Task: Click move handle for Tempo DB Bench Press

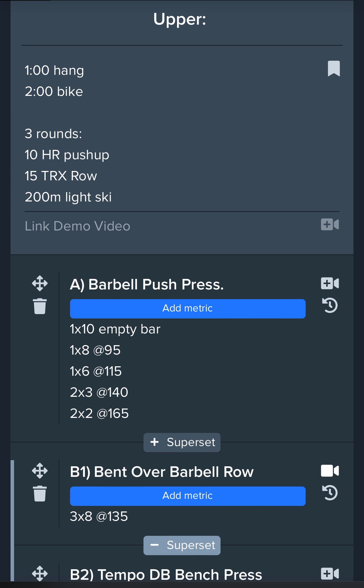Action: [40, 573]
